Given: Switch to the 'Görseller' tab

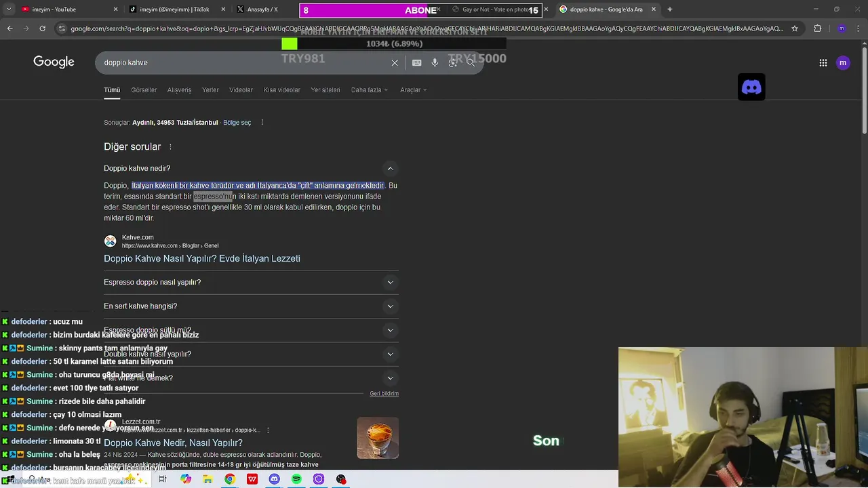Looking at the screenshot, I should pyautogui.click(x=144, y=90).
